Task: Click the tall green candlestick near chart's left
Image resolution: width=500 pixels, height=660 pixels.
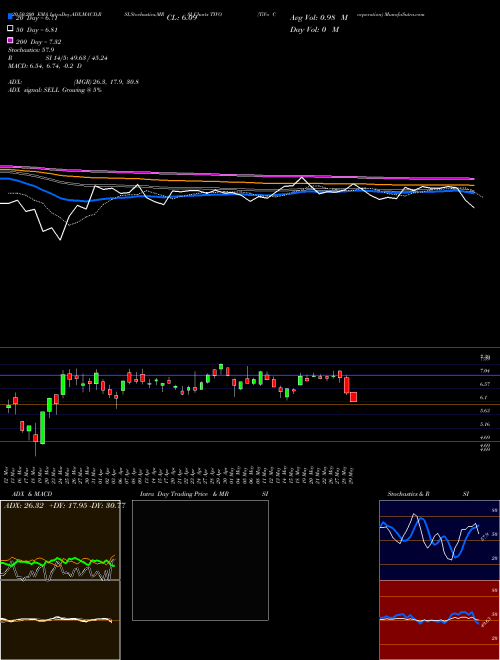Action: point(43,427)
